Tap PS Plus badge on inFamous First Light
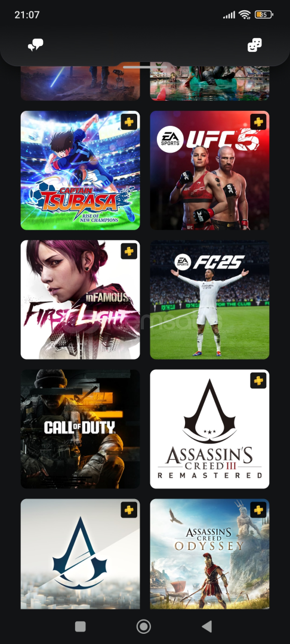Screen dimensions: 290x644 (129, 252)
